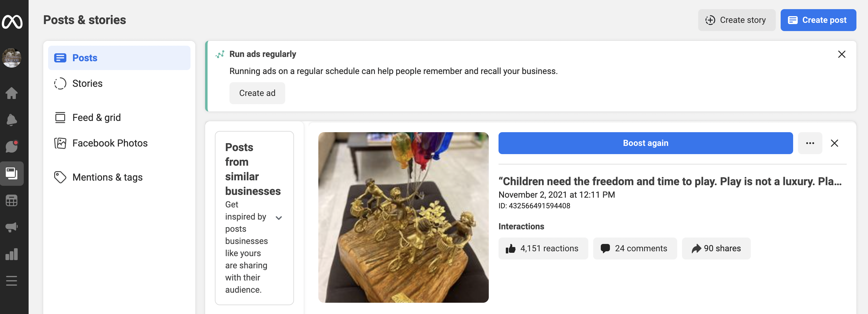Open Mentions & tags section
The image size is (868, 314).
pyautogui.click(x=107, y=177)
